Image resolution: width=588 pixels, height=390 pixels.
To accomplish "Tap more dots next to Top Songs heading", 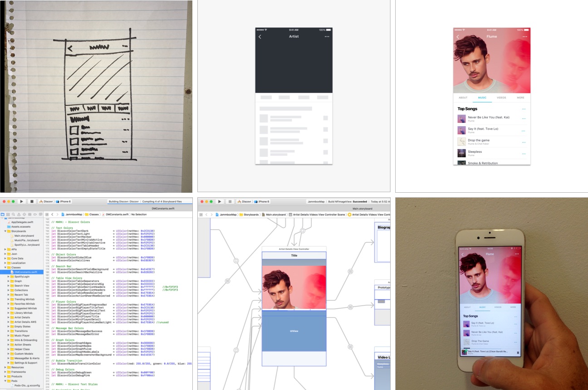I will click(x=524, y=109).
